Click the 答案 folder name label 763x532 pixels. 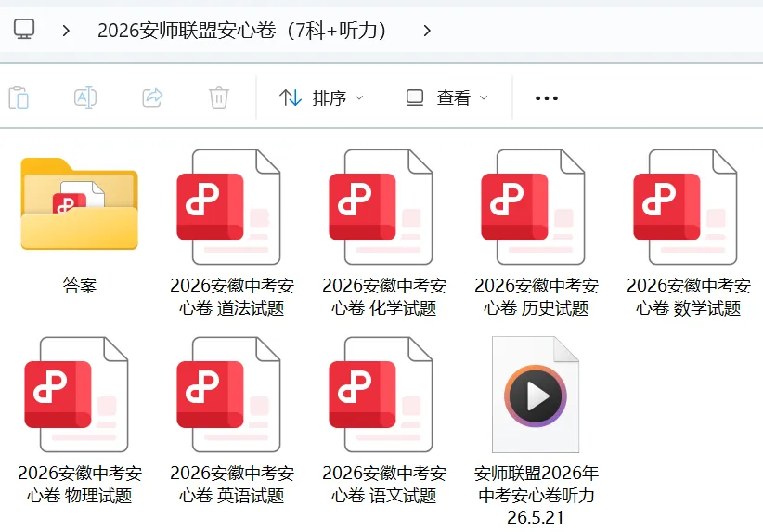79,285
